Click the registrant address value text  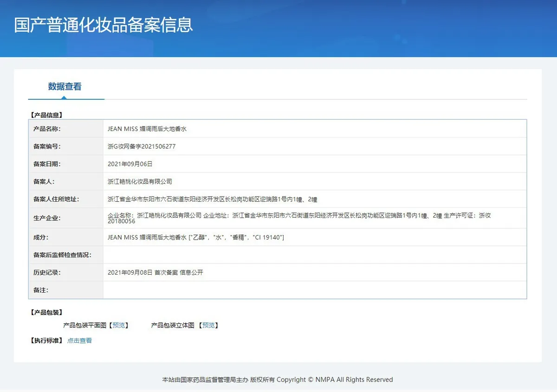213,199
